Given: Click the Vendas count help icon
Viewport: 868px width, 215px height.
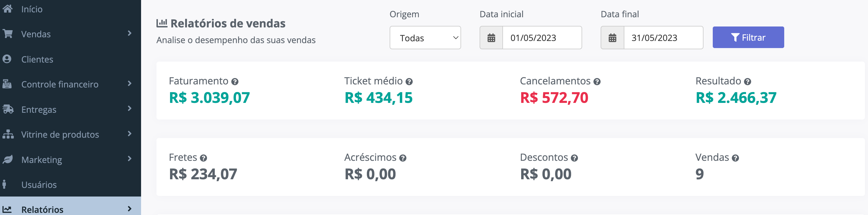Looking at the screenshot, I should tap(735, 158).
